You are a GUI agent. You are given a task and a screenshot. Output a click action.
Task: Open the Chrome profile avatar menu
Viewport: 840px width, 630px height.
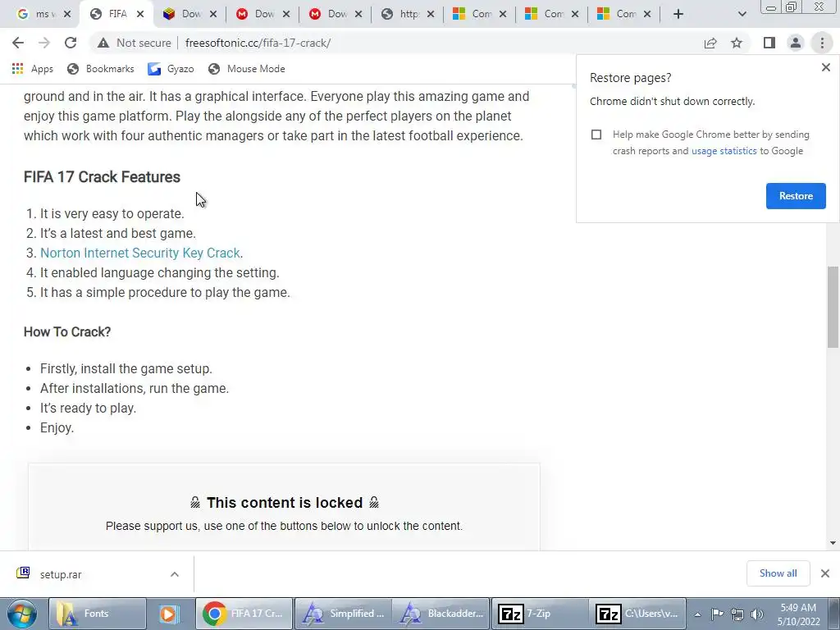[x=796, y=43]
